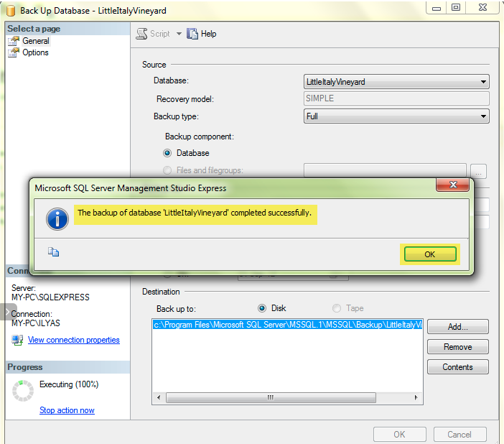Click Add to add a backup destination
This screenshot has width=504, height=444.
(x=458, y=327)
